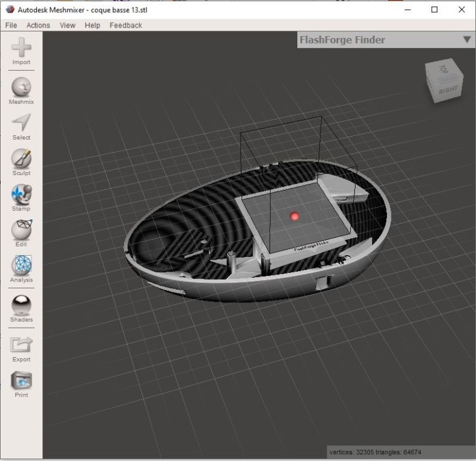
Task: Open the Edit tool panel
Action: point(21,230)
